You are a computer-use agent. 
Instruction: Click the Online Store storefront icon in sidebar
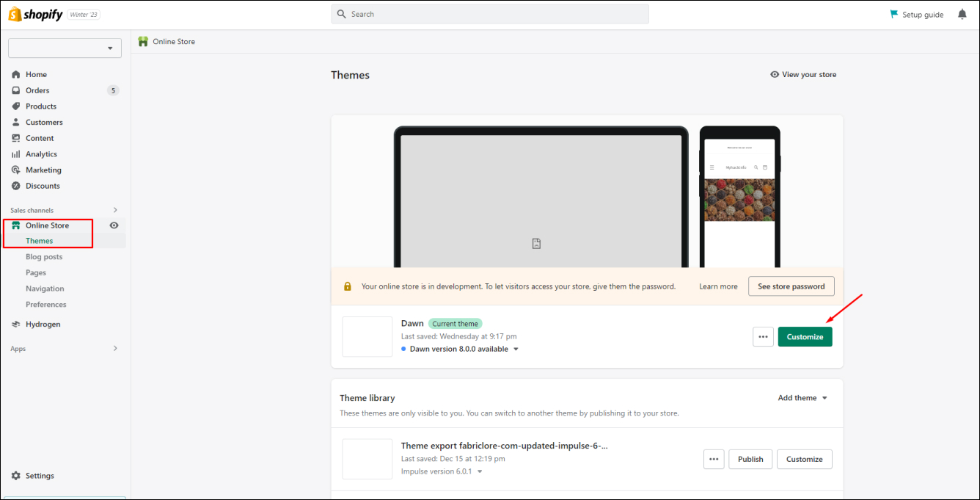(x=16, y=225)
